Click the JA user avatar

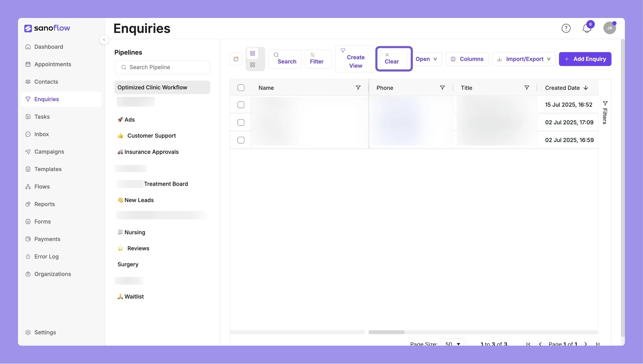[610, 28]
